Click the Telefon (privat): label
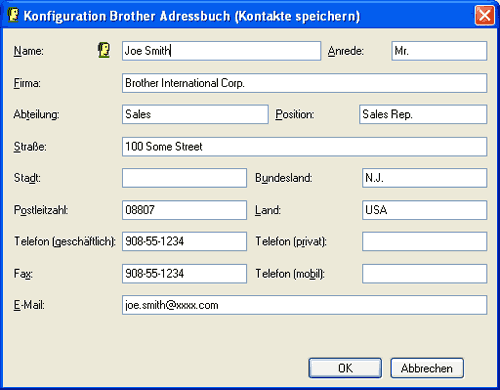This screenshot has width=500, height=390. point(291,241)
